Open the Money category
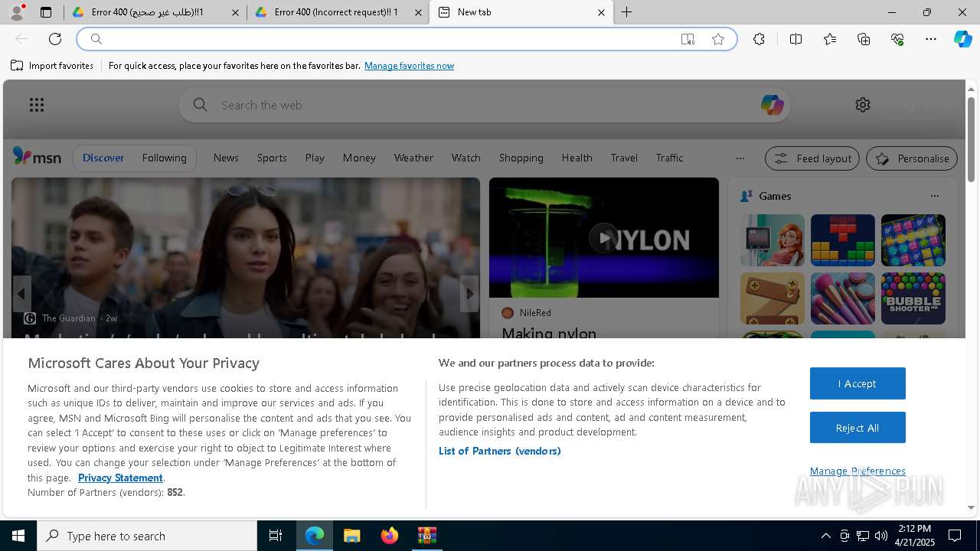This screenshot has height=551, width=980. click(x=359, y=158)
